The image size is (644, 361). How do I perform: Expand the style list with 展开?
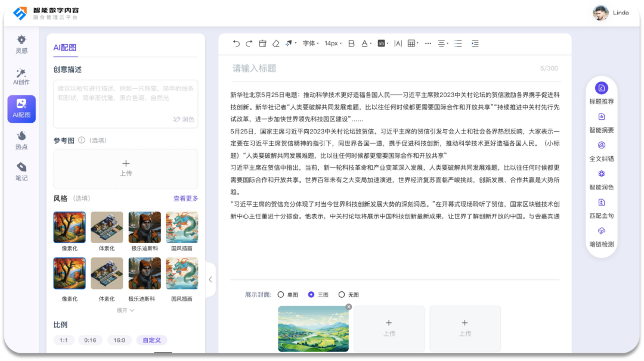tap(125, 310)
